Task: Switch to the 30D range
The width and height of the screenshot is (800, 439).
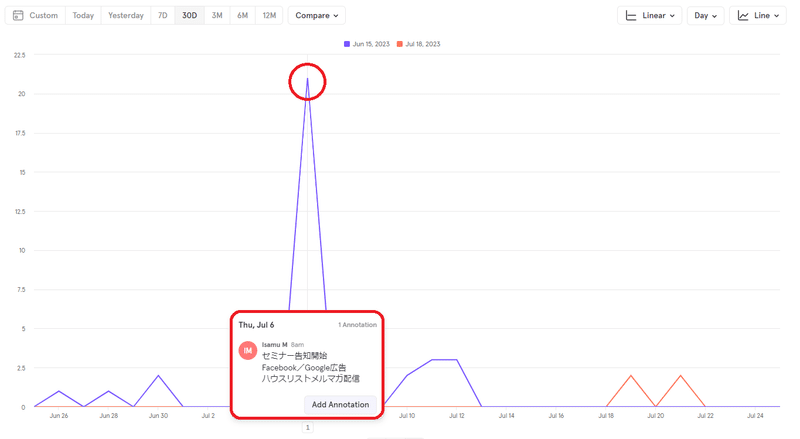Action: coord(189,15)
